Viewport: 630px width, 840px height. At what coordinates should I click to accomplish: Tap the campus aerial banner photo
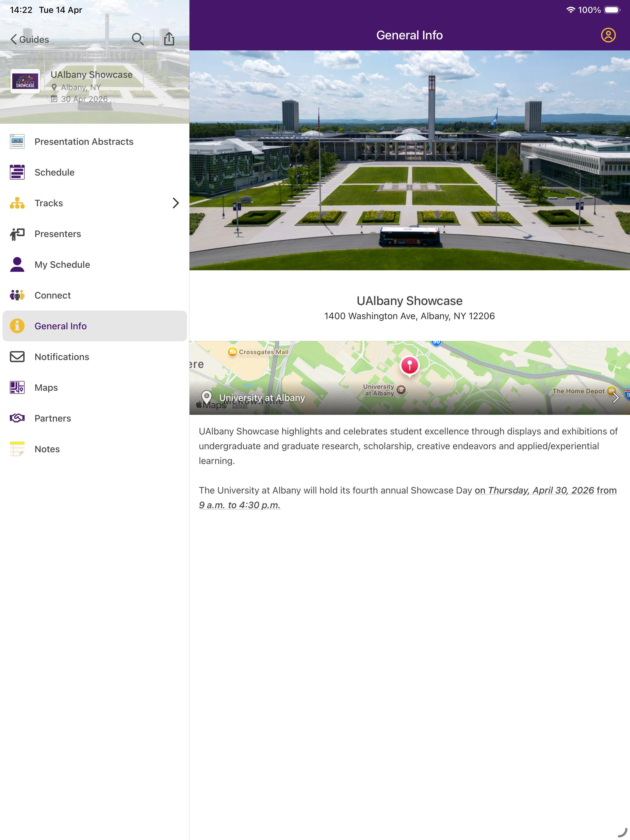[410, 160]
